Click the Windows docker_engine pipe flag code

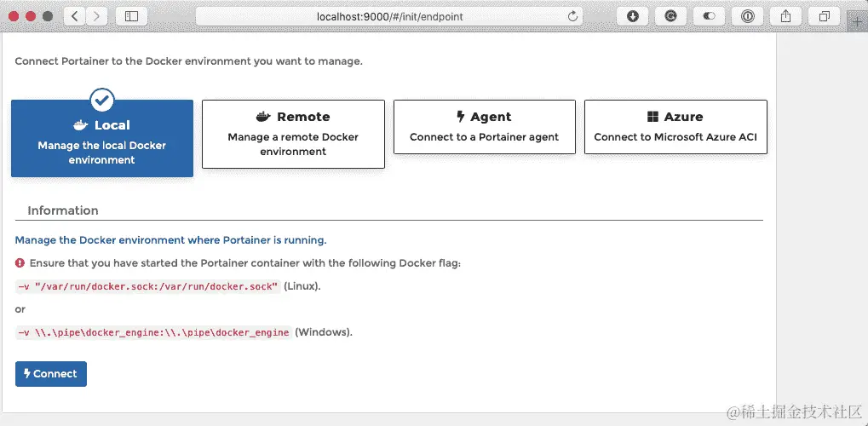(x=154, y=332)
